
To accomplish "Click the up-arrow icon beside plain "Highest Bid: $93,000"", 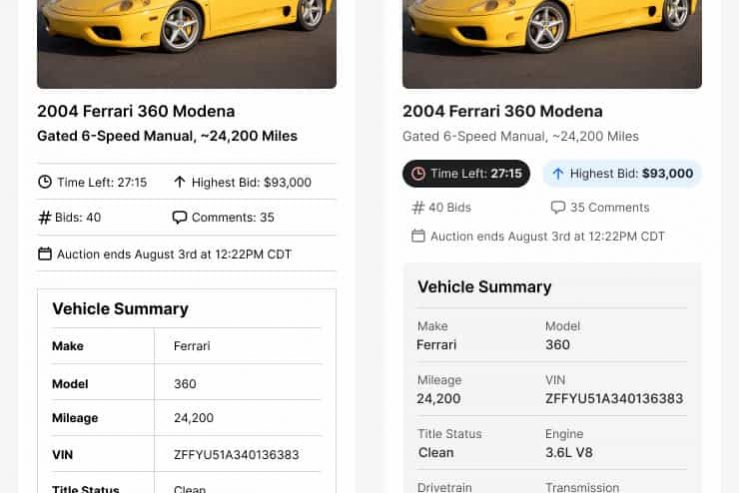I will 180,182.
